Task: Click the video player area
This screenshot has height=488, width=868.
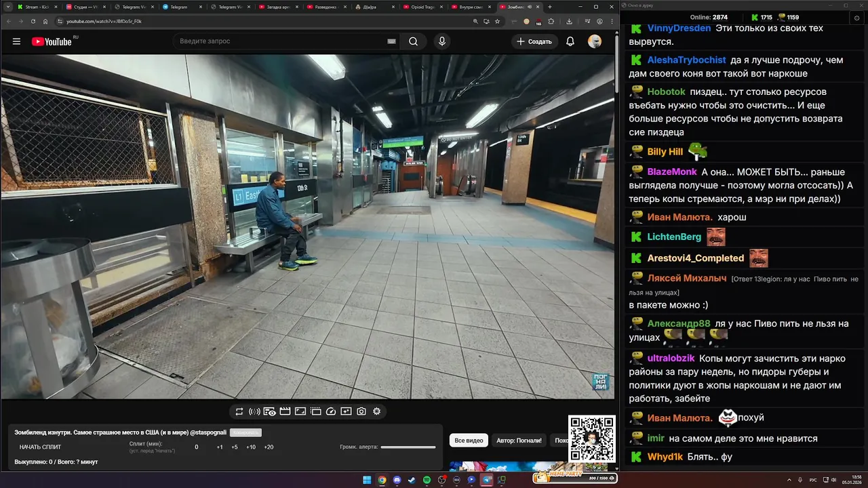Action: point(308,226)
